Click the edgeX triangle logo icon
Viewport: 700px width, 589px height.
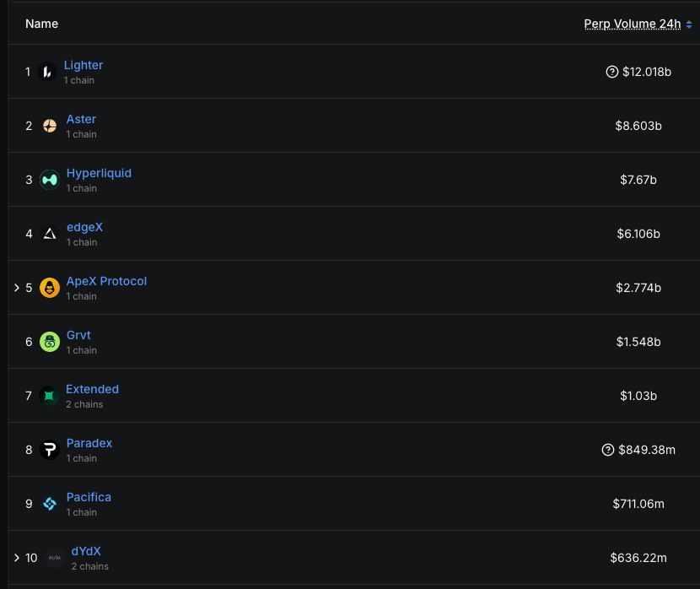[50, 234]
